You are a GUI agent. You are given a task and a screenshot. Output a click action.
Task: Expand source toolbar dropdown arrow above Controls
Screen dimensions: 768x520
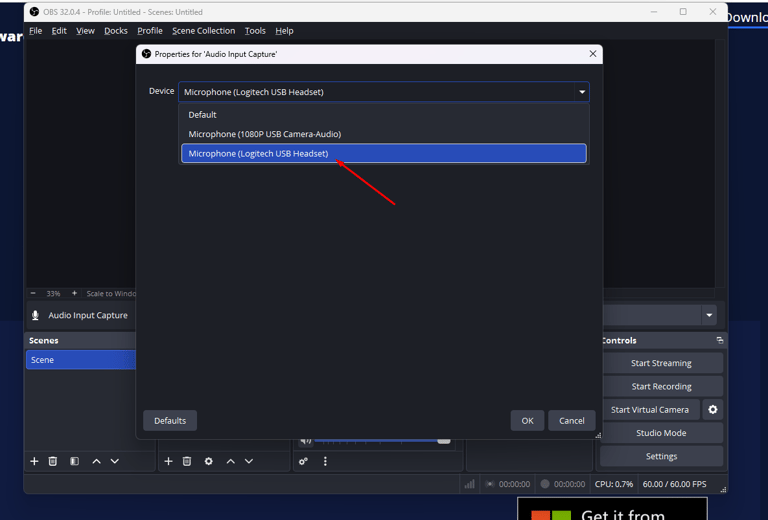(709, 315)
